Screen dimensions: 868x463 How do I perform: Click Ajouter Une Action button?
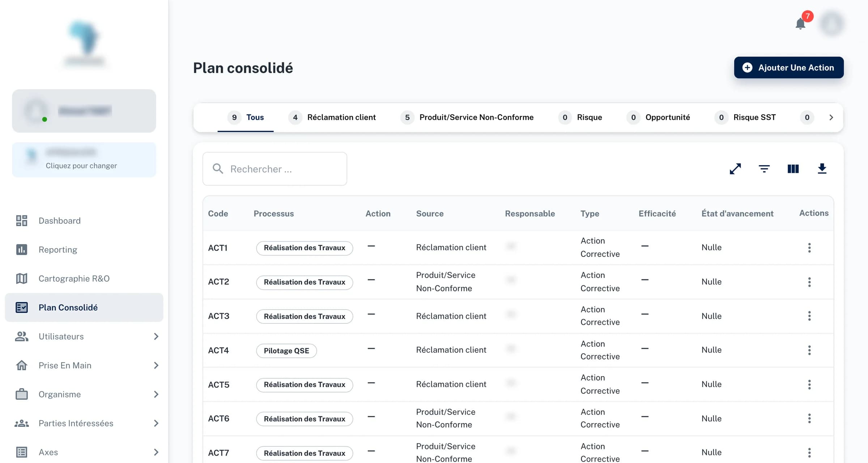point(789,68)
